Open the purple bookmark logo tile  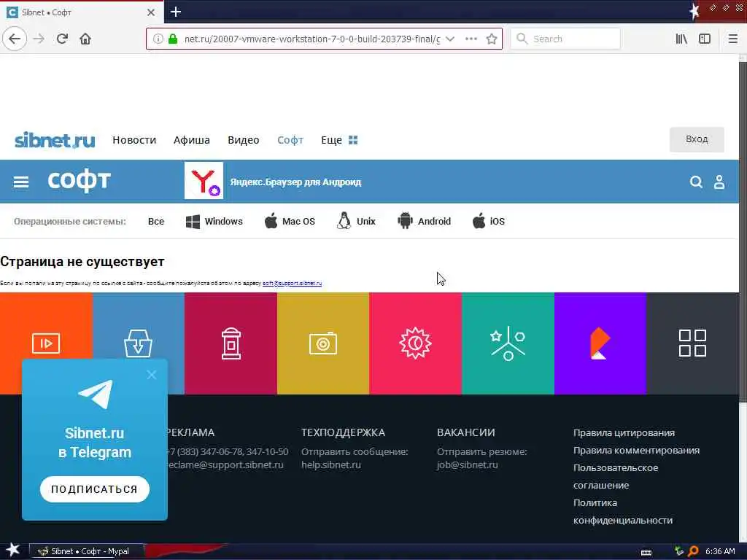600,343
